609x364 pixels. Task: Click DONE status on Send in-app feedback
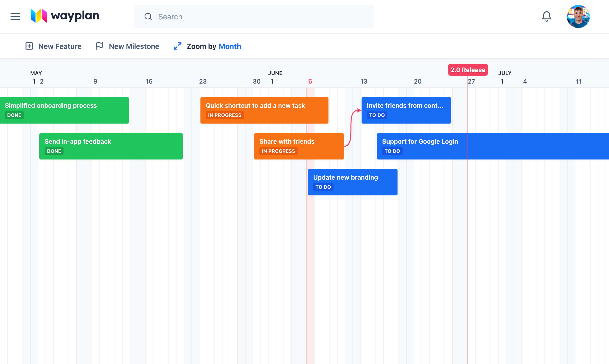54,151
